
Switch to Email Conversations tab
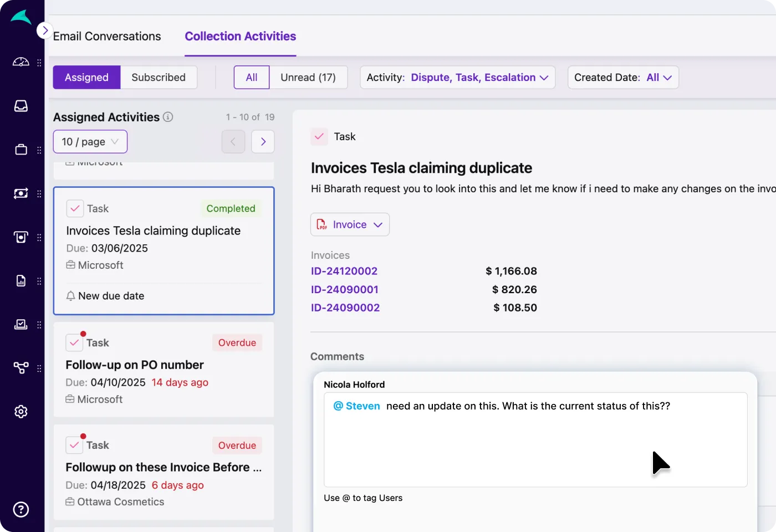(107, 36)
